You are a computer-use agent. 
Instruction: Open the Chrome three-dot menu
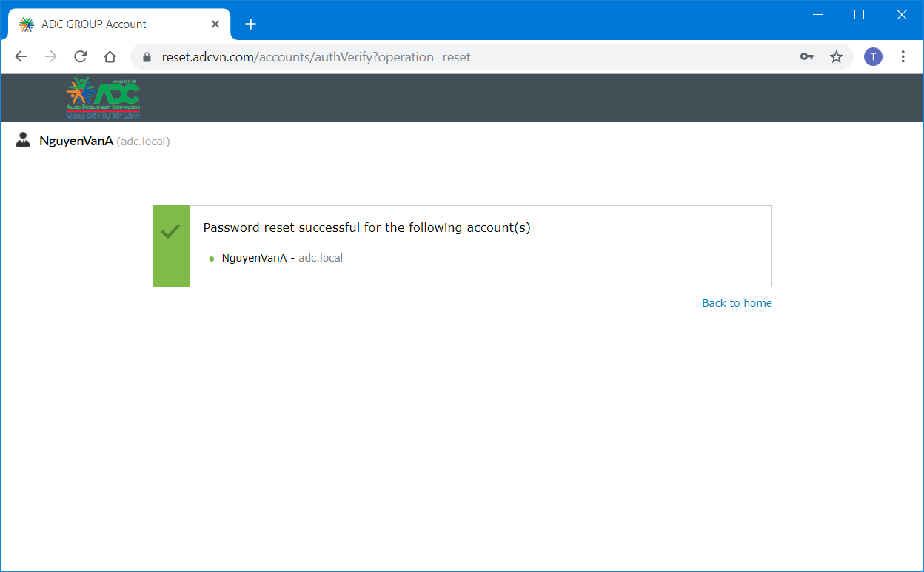tap(903, 57)
